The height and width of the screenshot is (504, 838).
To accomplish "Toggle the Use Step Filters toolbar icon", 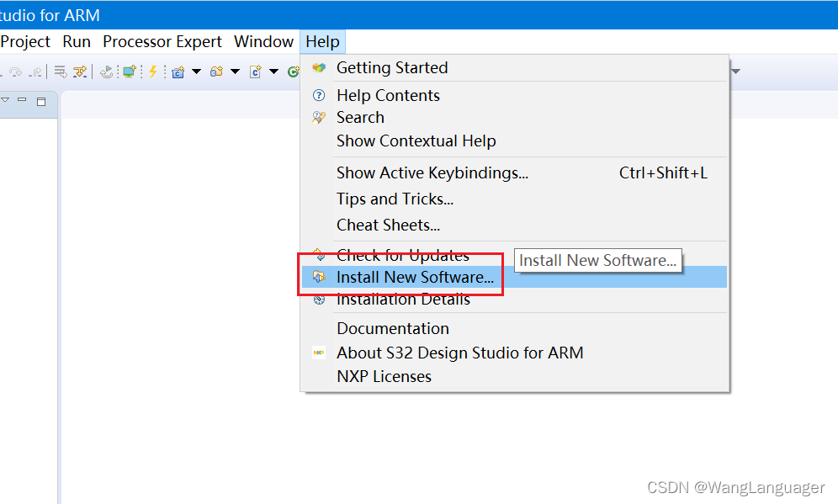I will [80, 72].
